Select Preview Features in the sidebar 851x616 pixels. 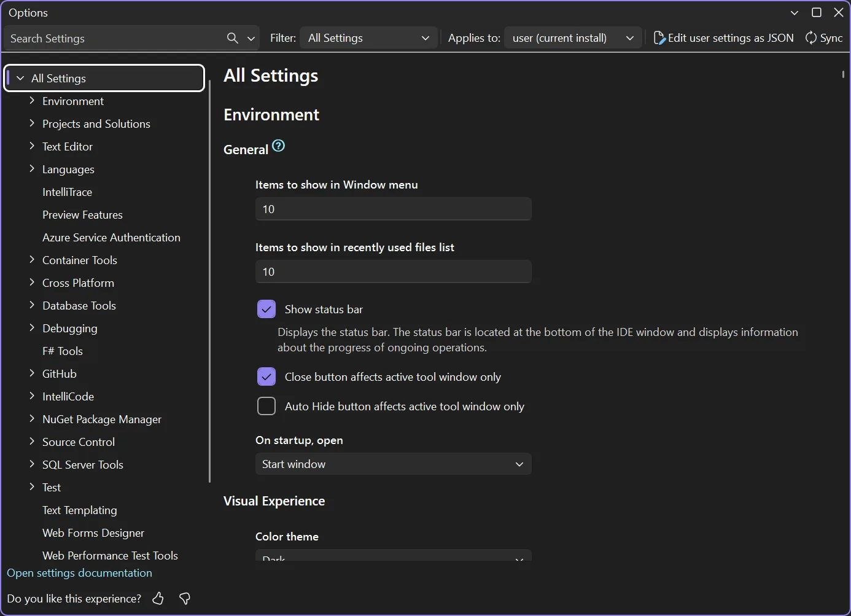pyautogui.click(x=82, y=214)
